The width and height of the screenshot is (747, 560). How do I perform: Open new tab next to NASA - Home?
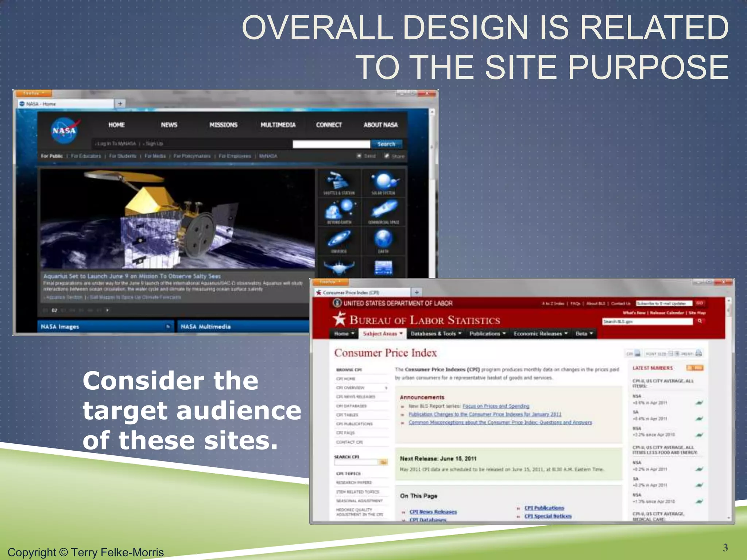point(120,104)
